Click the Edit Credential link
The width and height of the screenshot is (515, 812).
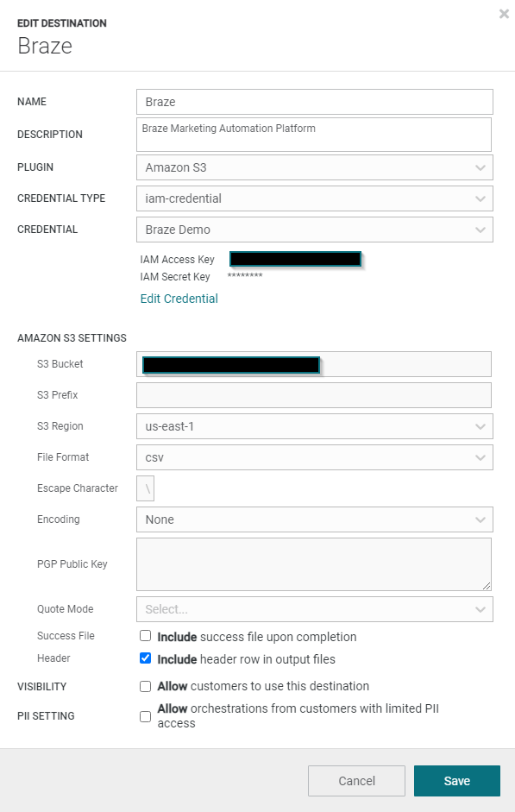tap(179, 299)
